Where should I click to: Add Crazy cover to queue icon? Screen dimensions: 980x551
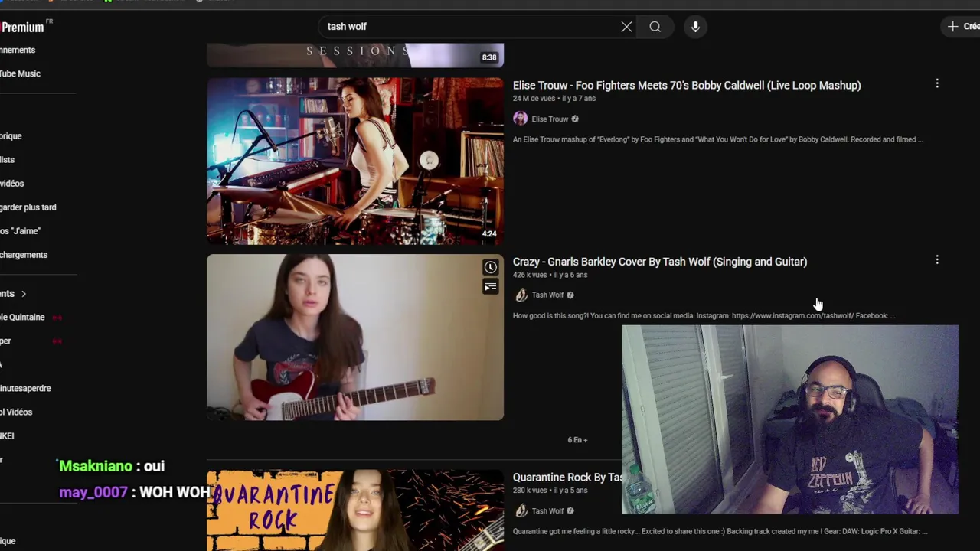click(490, 287)
